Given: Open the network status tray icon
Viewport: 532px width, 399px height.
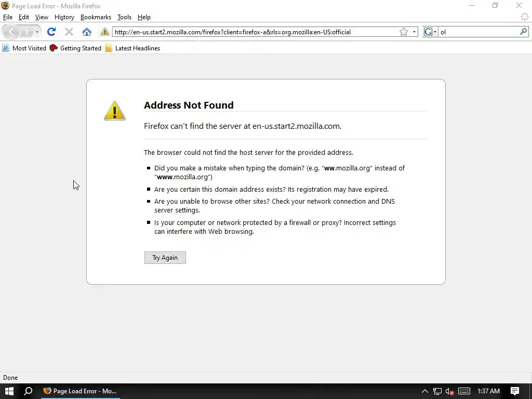Looking at the screenshot, I should pyautogui.click(x=437, y=391).
